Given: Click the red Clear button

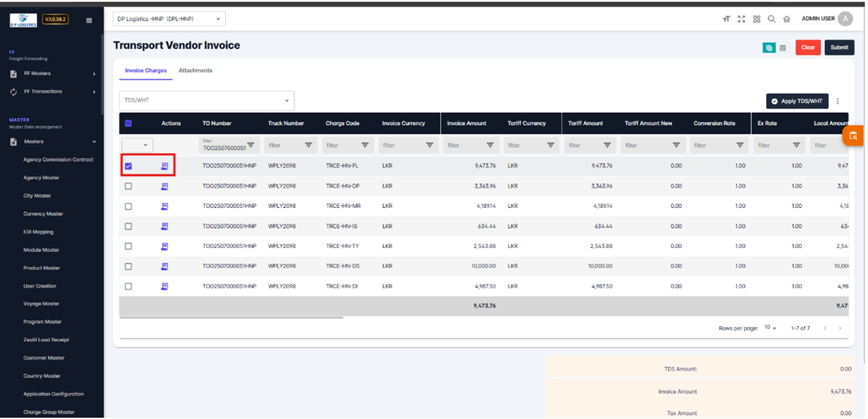Looking at the screenshot, I should [808, 48].
